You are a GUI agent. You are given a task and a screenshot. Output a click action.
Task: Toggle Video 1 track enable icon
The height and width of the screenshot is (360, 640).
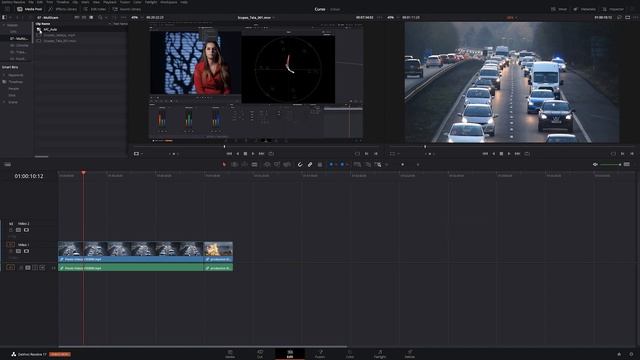[x=26, y=251]
